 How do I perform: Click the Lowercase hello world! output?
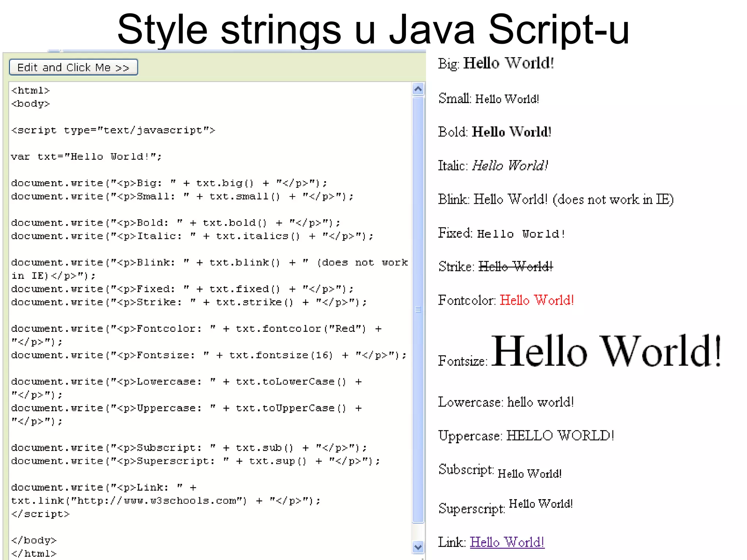click(x=541, y=402)
